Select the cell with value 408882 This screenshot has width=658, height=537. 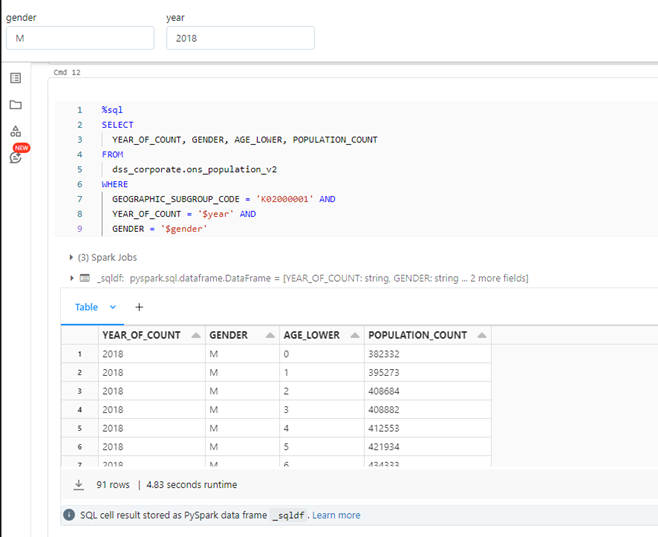point(428,409)
